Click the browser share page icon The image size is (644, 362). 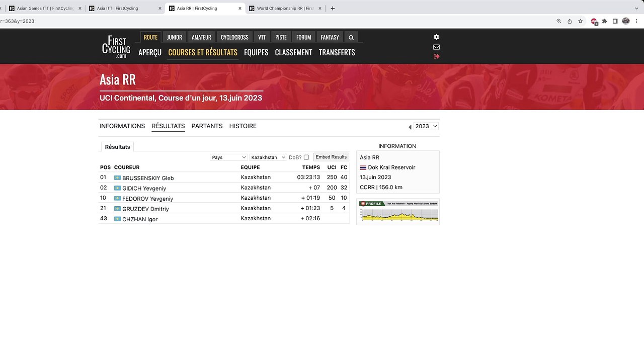pos(570,21)
